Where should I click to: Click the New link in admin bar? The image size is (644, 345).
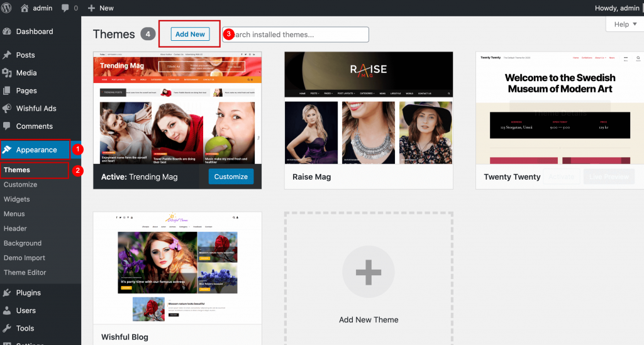106,8
